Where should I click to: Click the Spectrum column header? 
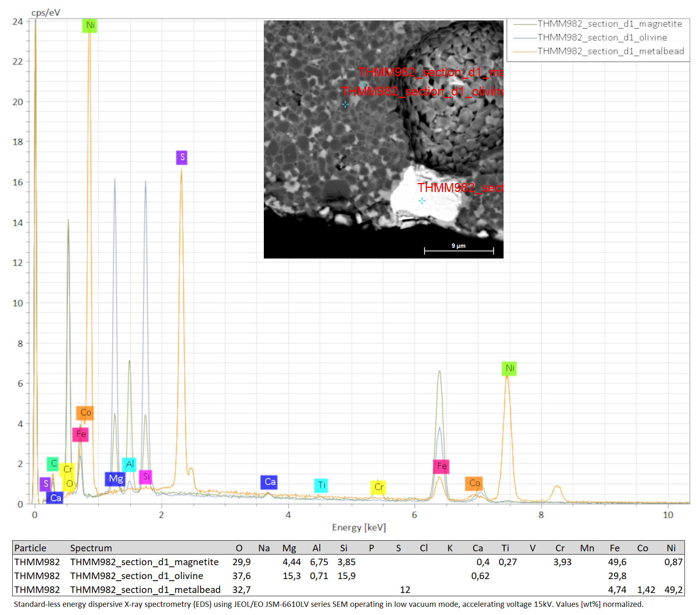point(91,548)
